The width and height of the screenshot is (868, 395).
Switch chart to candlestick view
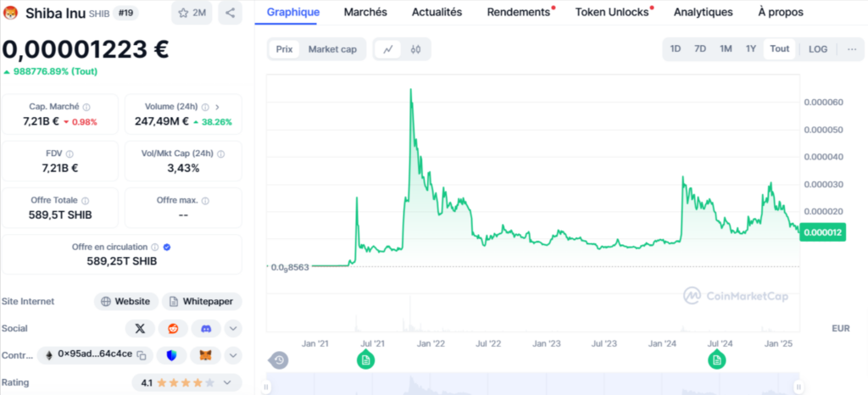click(415, 49)
